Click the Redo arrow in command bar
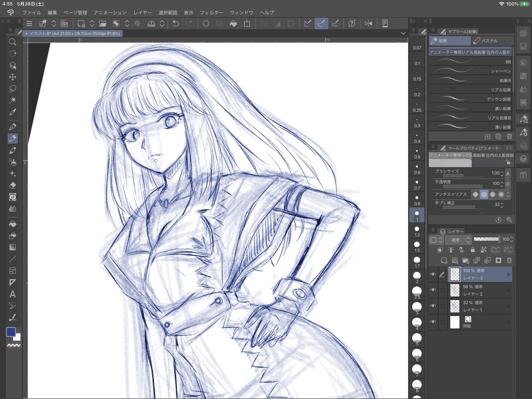 pyautogui.click(x=189, y=24)
